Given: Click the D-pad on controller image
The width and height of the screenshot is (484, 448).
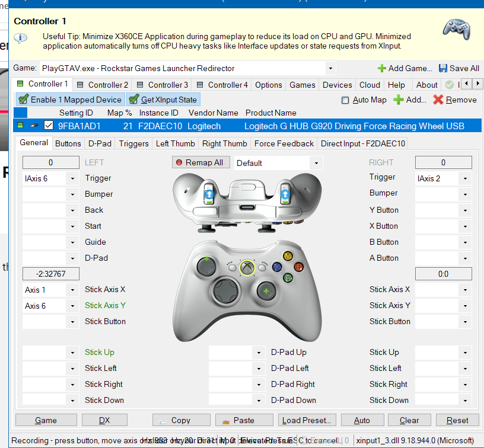Looking at the screenshot, I should [226, 291].
